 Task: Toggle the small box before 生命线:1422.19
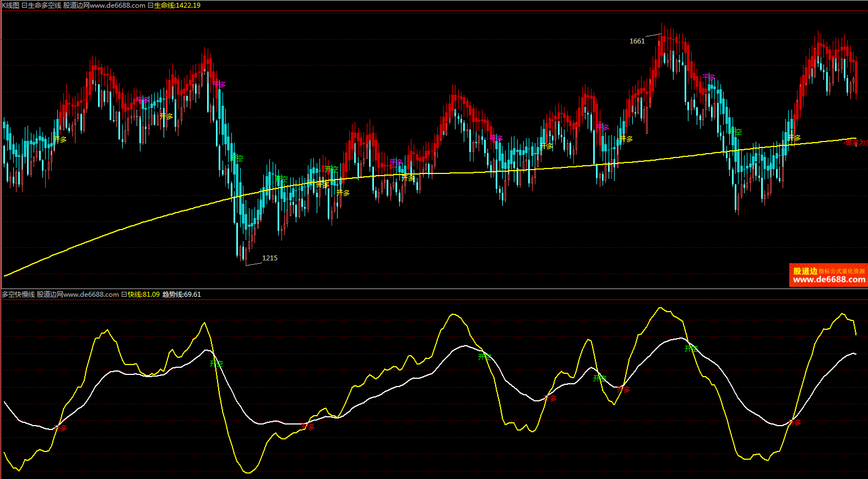[150, 6]
